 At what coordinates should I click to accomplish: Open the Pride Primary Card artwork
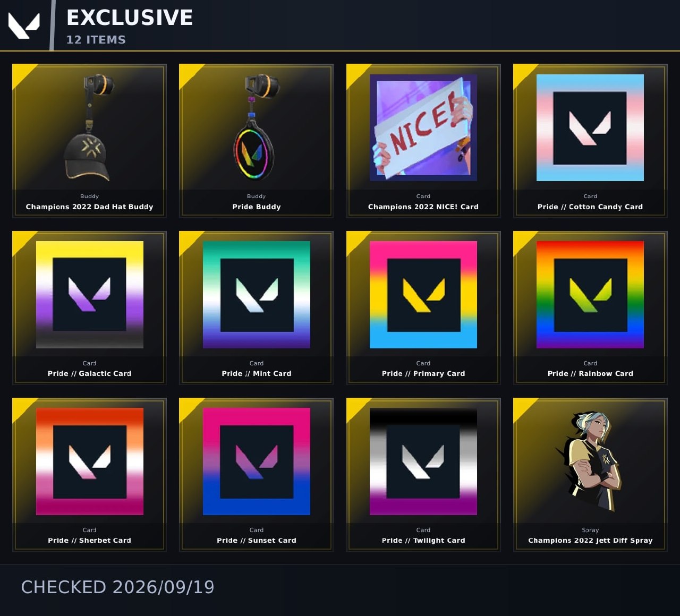coord(423,295)
